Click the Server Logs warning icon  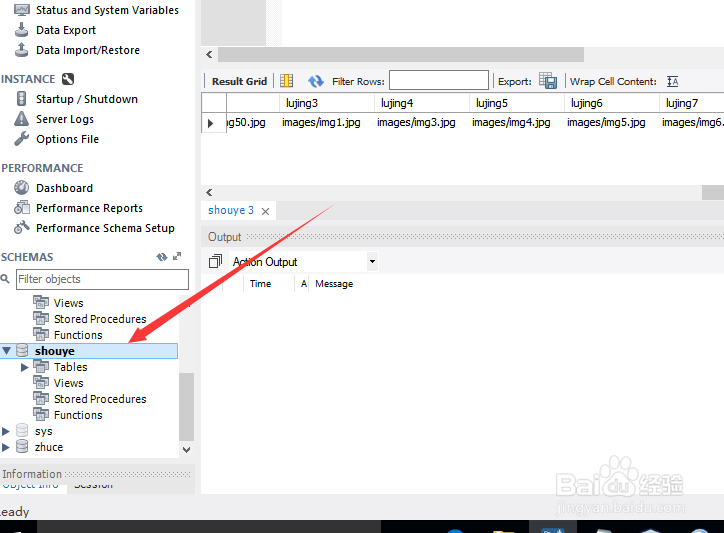(x=21, y=119)
